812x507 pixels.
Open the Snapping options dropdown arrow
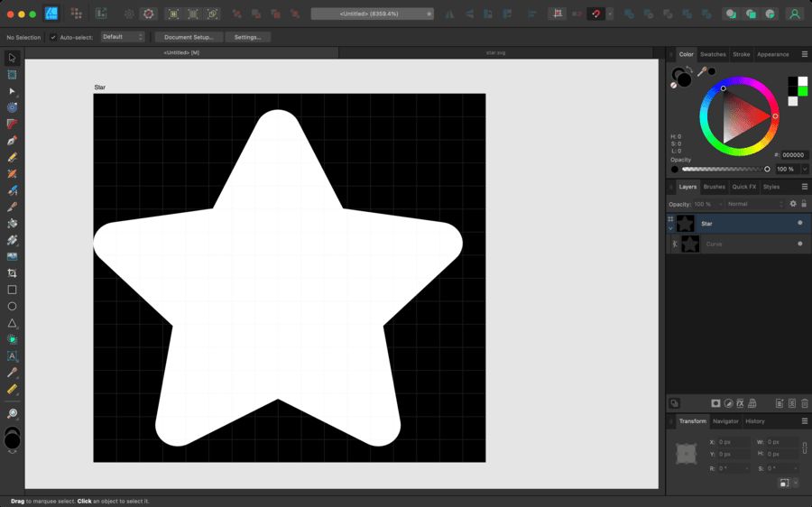click(610, 14)
